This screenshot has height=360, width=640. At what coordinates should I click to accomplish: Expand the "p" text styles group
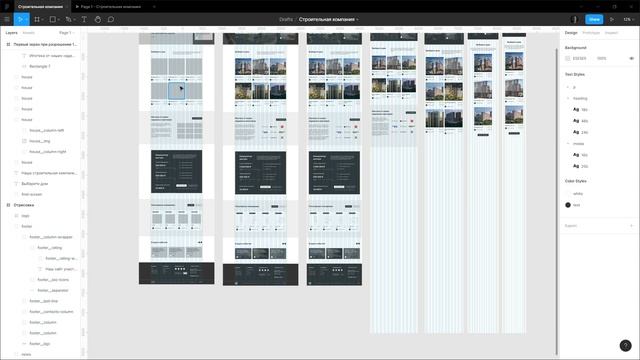568,87
